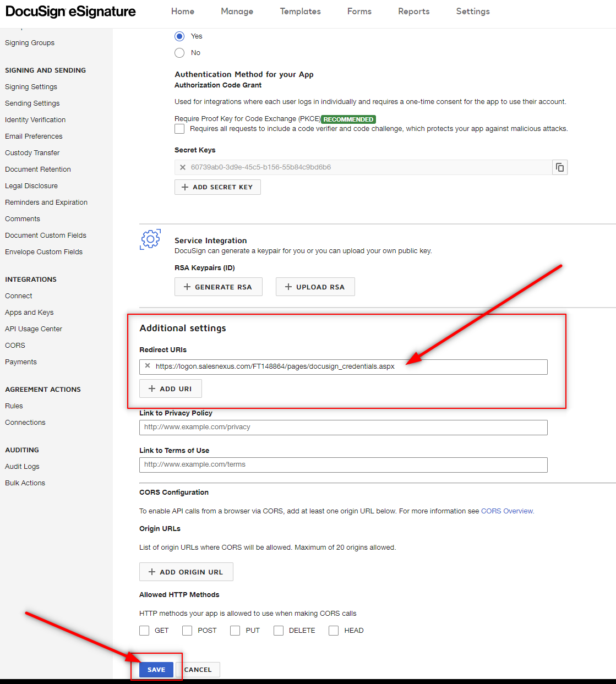Viewport: 616px width, 684px height.
Task: Cancel the changes
Action: [x=198, y=670]
